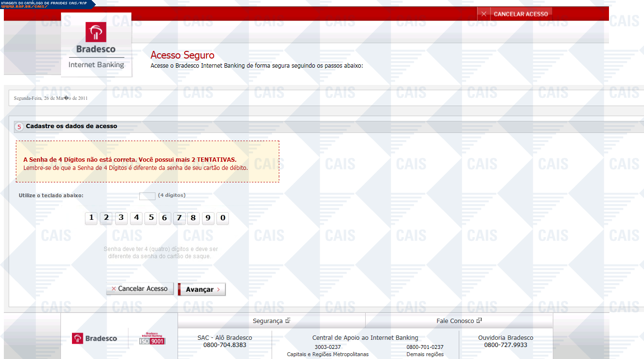Image resolution: width=644 pixels, height=359 pixels.
Task: Focus the 4 dígitos password field
Action: click(147, 196)
